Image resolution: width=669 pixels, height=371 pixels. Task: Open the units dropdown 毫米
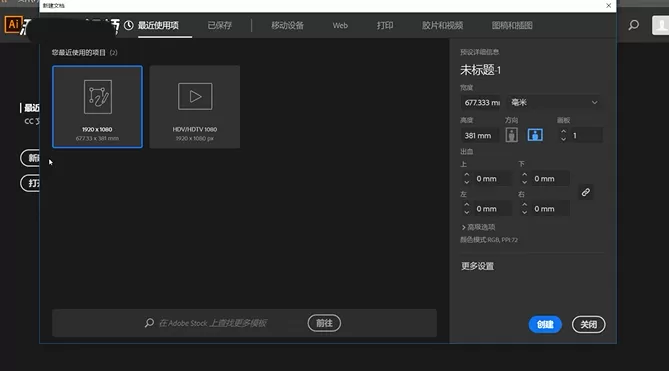[554, 103]
